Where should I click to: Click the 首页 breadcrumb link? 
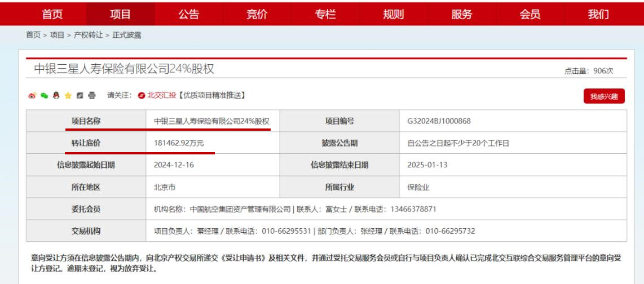coord(33,35)
